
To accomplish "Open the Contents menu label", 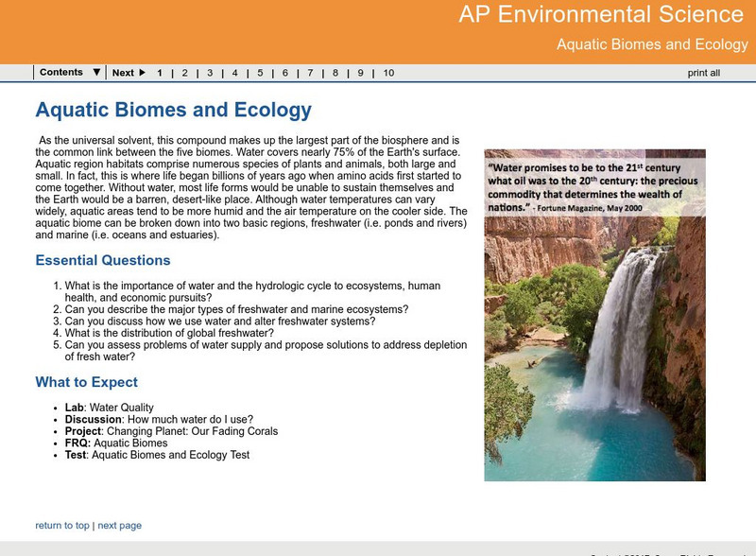I will pos(61,72).
